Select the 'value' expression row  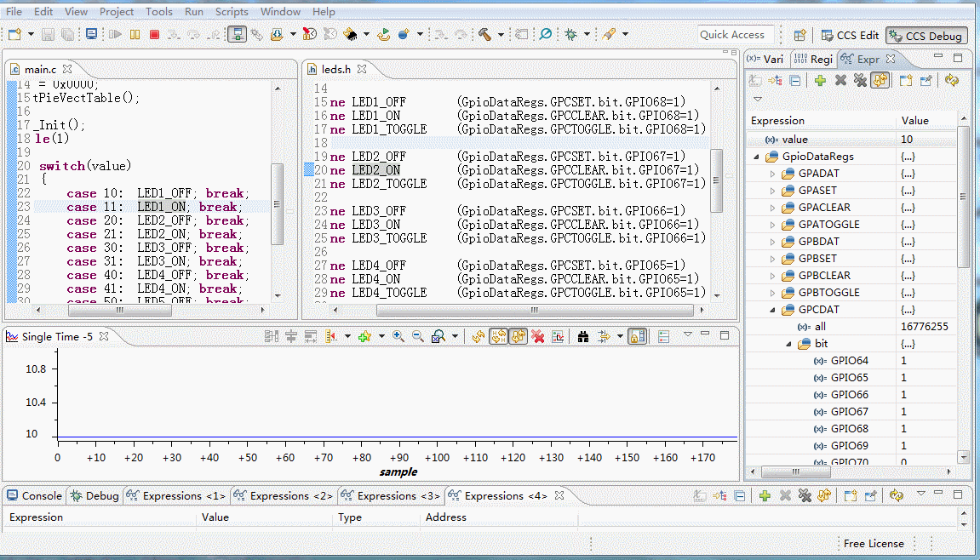[851, 140]
